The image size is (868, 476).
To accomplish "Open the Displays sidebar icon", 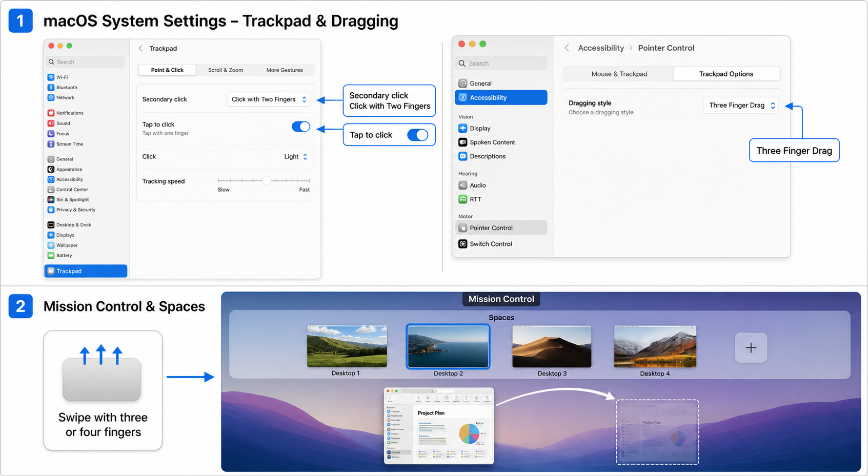I will click(x=51, y=235).
